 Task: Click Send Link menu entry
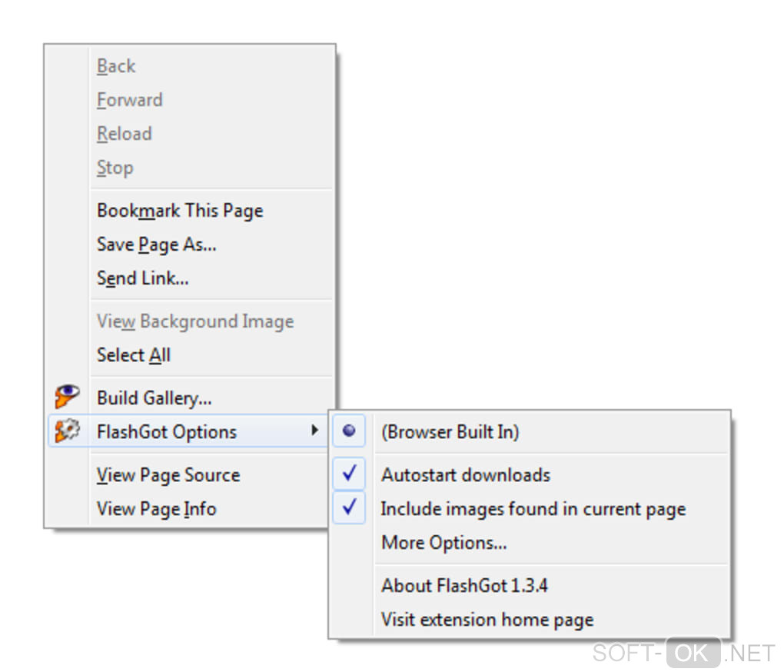click(143, 278)
